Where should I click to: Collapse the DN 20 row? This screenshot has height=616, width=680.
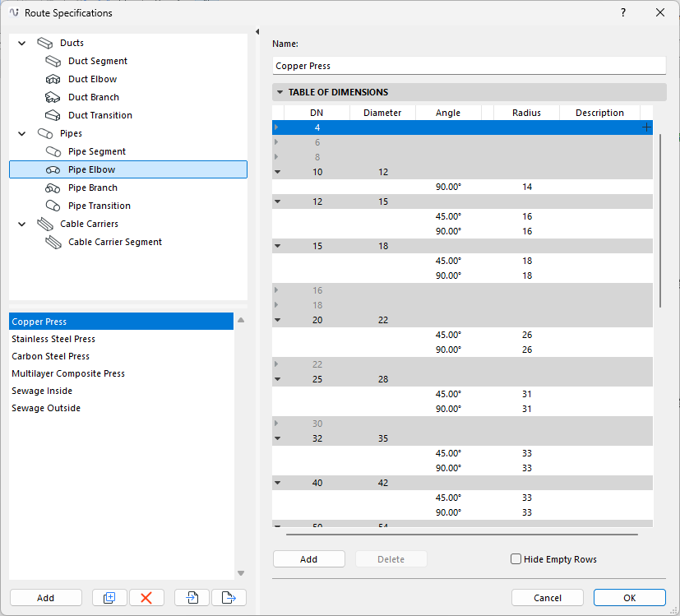277,320
